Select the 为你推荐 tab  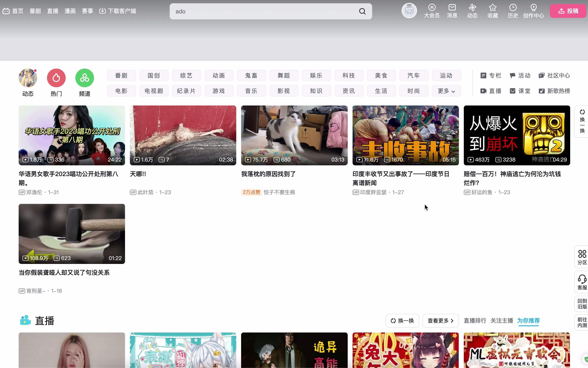(x=528, y=321)
